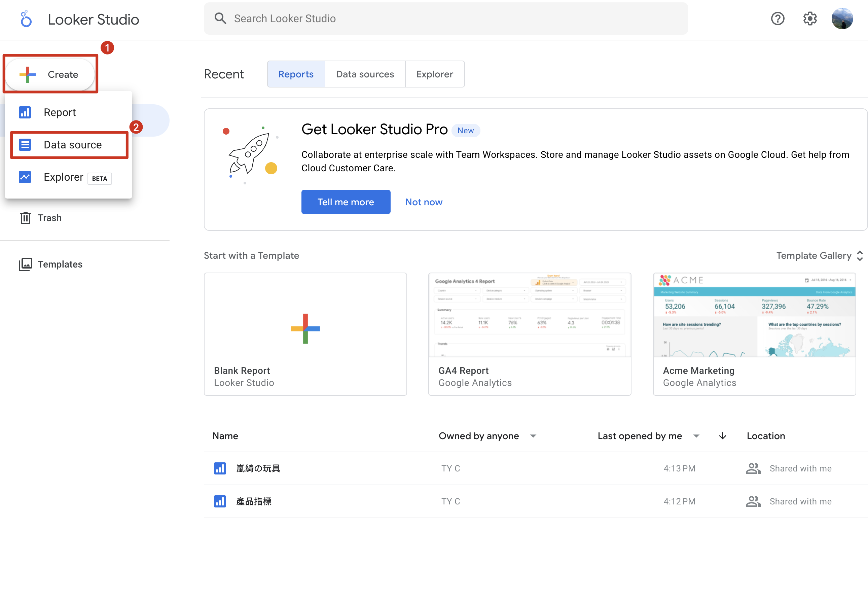Click the BETA badge next to Explorer
The height and width of the screenshot is (601, 868).
tap(99, 178)
